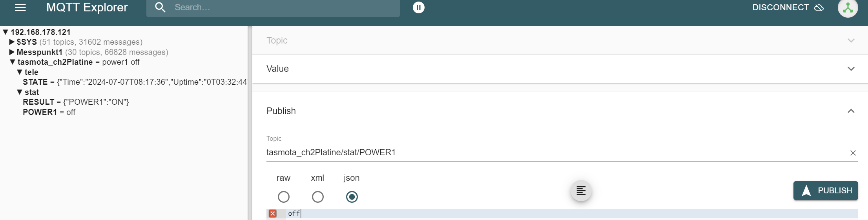This screenshot has height=220, width=868.
Task: Collapse the 192.168.178.121 broker node
Action: tap(5, 32)
